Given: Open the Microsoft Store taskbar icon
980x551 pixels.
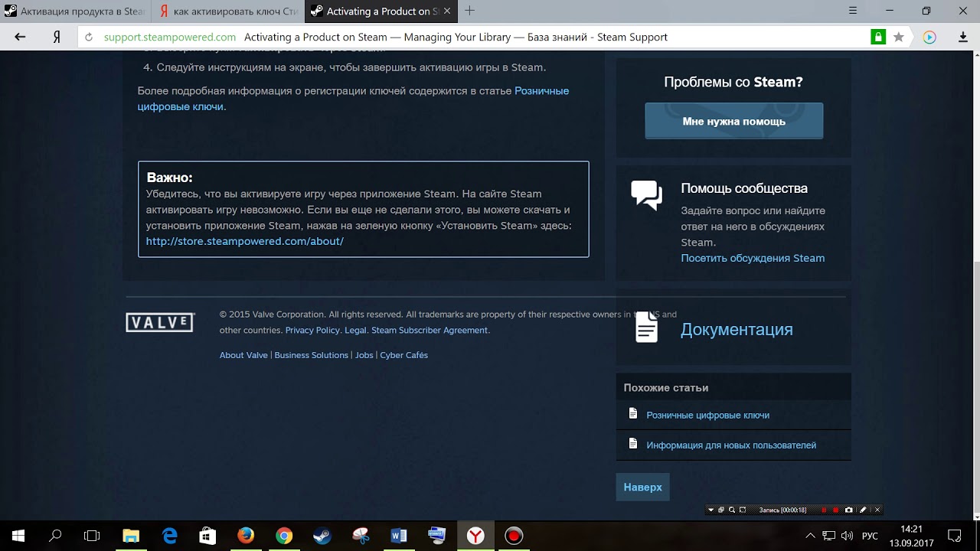Looking at the screenshot, I should click(x=207, y=536).
